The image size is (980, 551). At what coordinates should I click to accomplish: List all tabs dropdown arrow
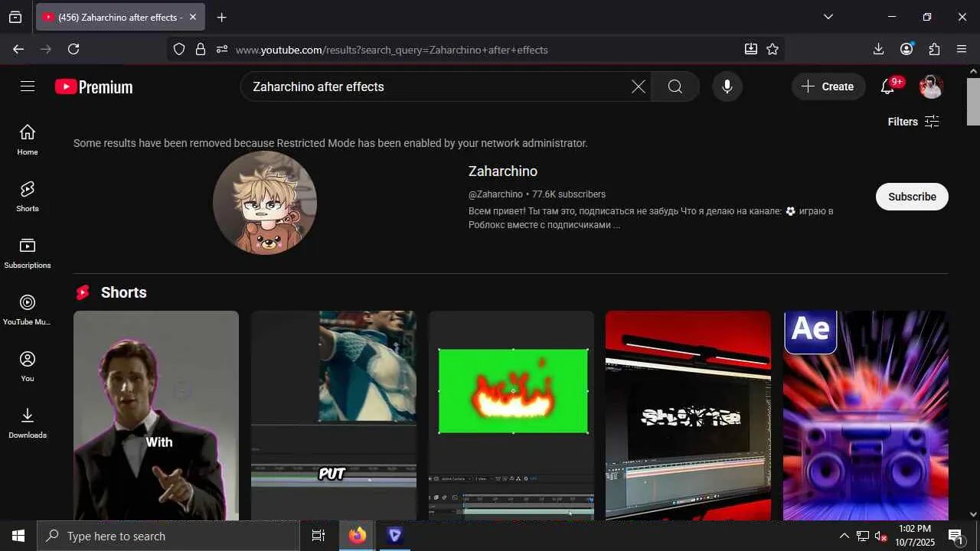click(x=828, y=17)
